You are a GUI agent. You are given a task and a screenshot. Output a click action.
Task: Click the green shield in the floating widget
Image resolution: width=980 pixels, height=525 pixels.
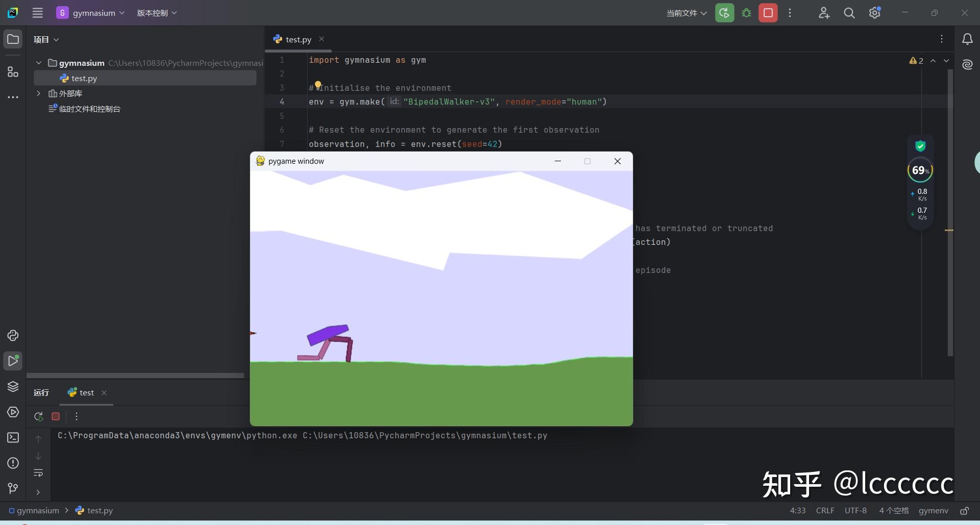coord(920,146)
